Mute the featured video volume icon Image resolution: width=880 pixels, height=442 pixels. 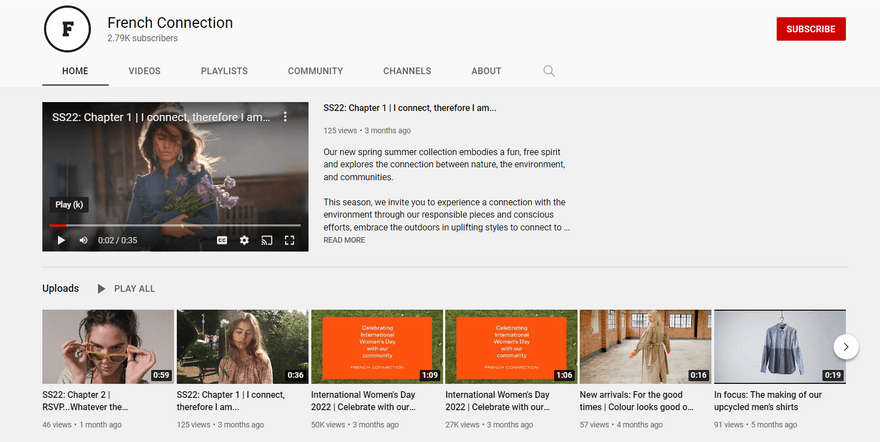point(83,240)
